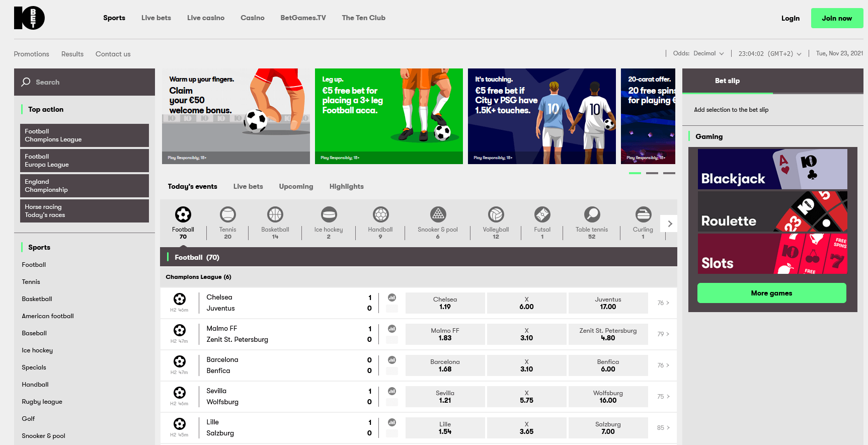The height and width of the screenshot is (445, 868).
Task: Expand 79 markets for Malmo FF match
Action: (663, 334)
